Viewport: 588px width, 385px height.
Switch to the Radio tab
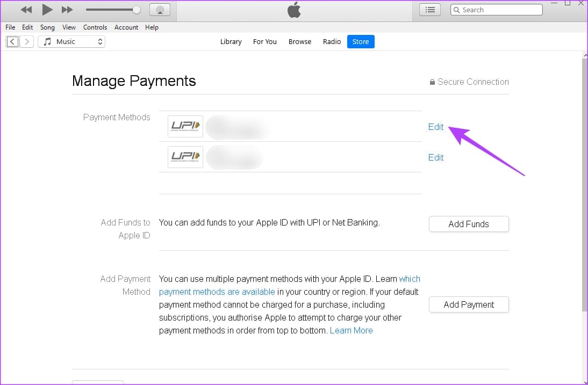tap(332, 41)
